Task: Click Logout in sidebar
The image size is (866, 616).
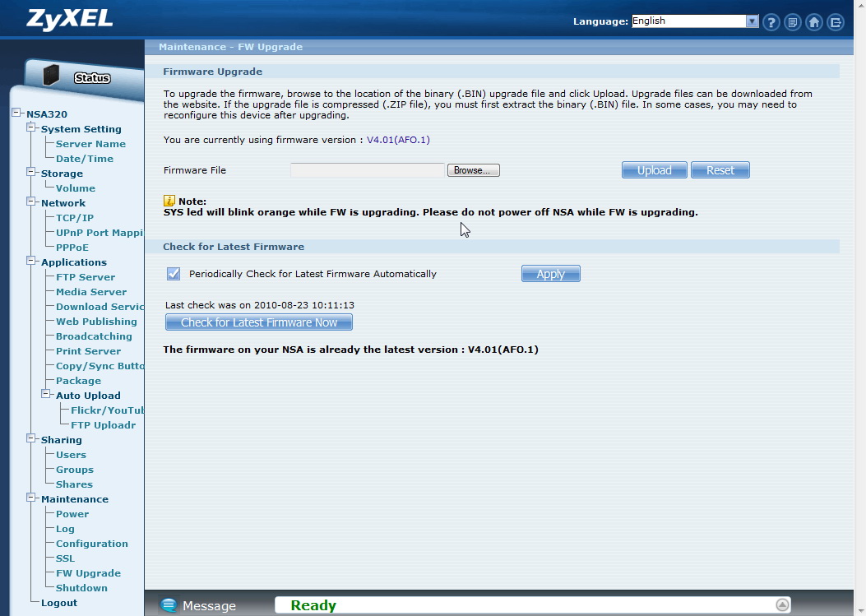Action: (59, 603)
